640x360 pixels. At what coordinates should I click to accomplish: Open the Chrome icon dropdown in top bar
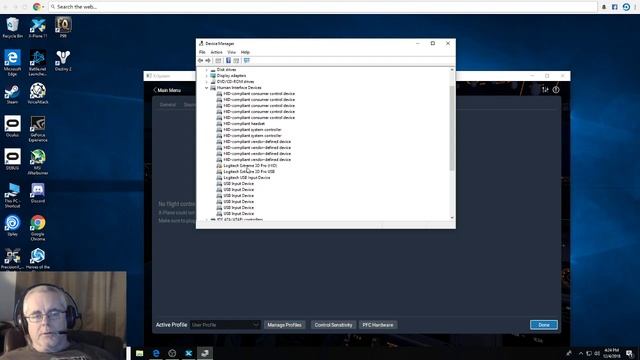[43, 7]
